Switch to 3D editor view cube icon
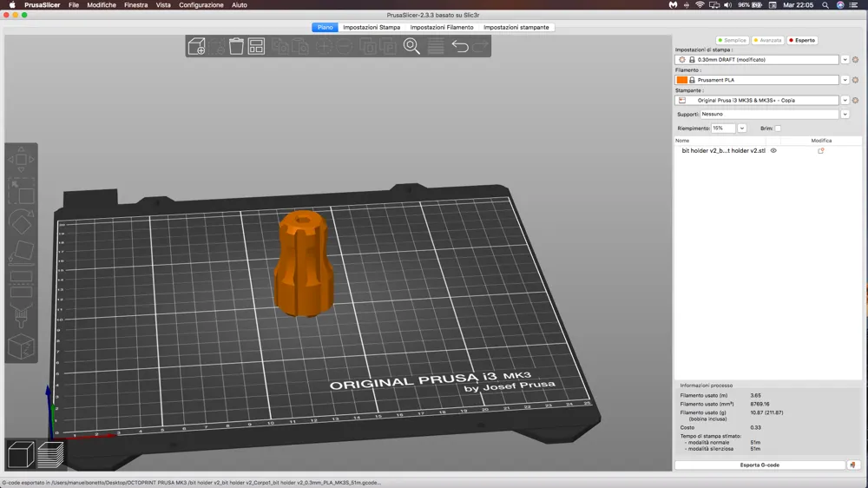Screen dimensions: 868x488 pos(21,455)
